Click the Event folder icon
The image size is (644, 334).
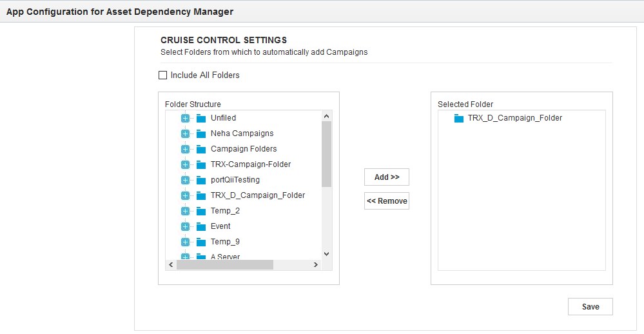point(201,227)
